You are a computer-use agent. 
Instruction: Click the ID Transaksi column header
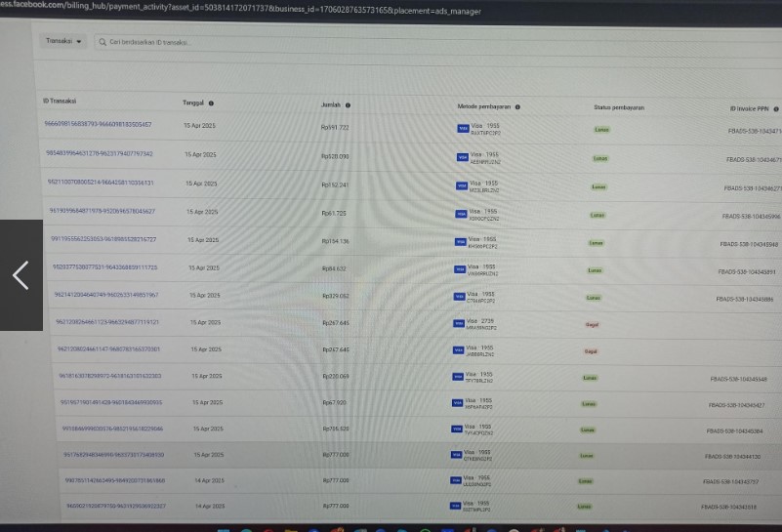point(61,101)
